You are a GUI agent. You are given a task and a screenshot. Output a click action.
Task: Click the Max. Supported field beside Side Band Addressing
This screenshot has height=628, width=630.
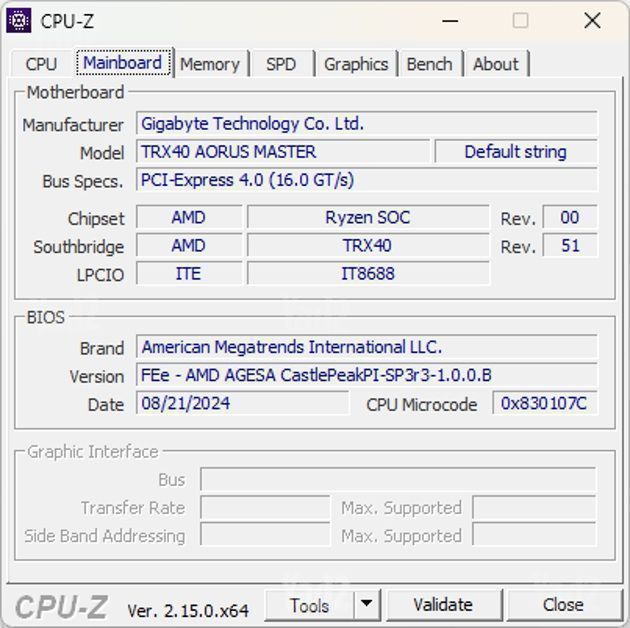tap(534, 535)
